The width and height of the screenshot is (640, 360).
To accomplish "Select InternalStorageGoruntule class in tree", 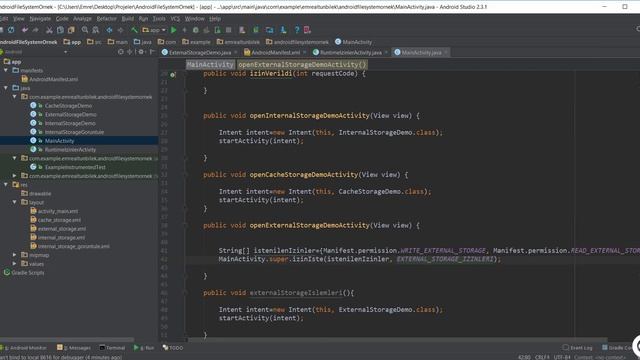I will pyautogui.click(x=74, y=132).
